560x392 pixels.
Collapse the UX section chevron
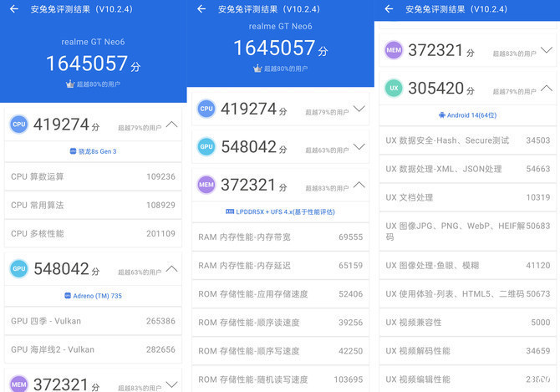point(547,87)
